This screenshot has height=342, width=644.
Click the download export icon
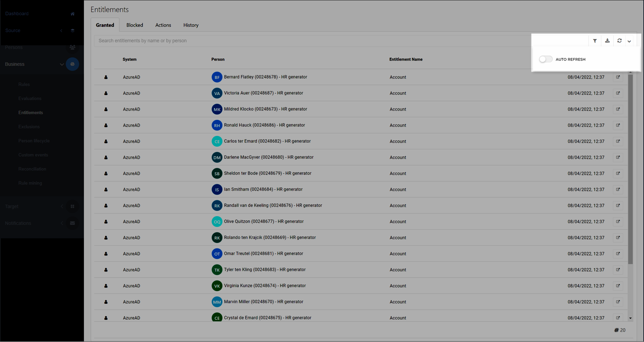(x=607, y=41)
